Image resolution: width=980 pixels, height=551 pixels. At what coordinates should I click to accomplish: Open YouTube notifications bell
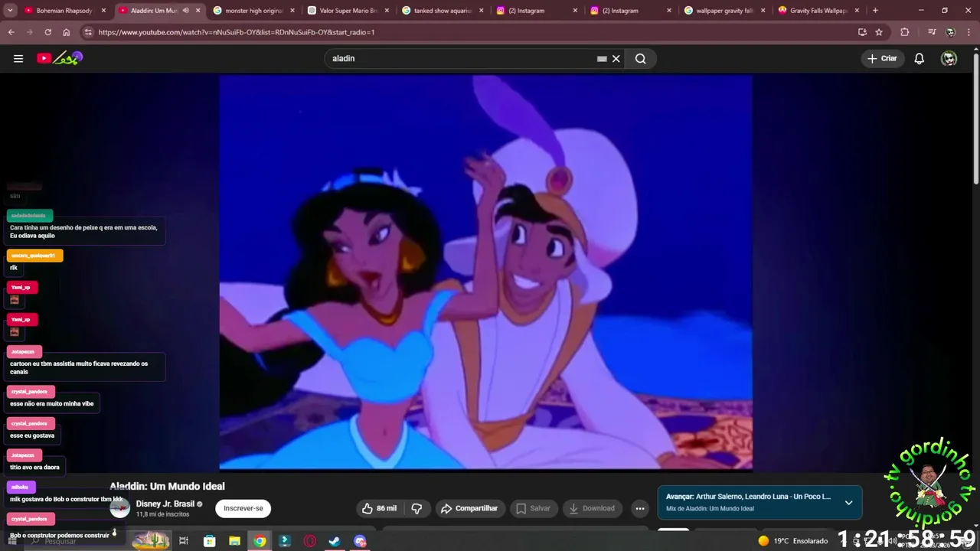(x=920, y=58)
